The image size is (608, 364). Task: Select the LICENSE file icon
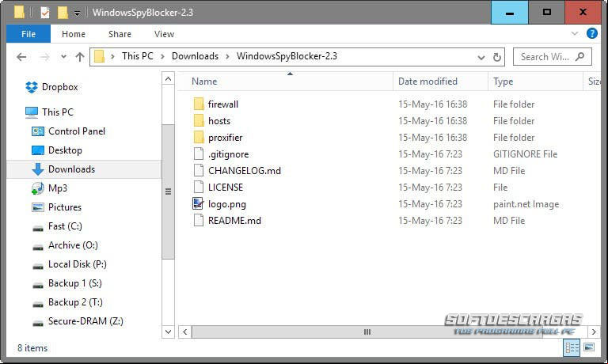pos(199,188)
